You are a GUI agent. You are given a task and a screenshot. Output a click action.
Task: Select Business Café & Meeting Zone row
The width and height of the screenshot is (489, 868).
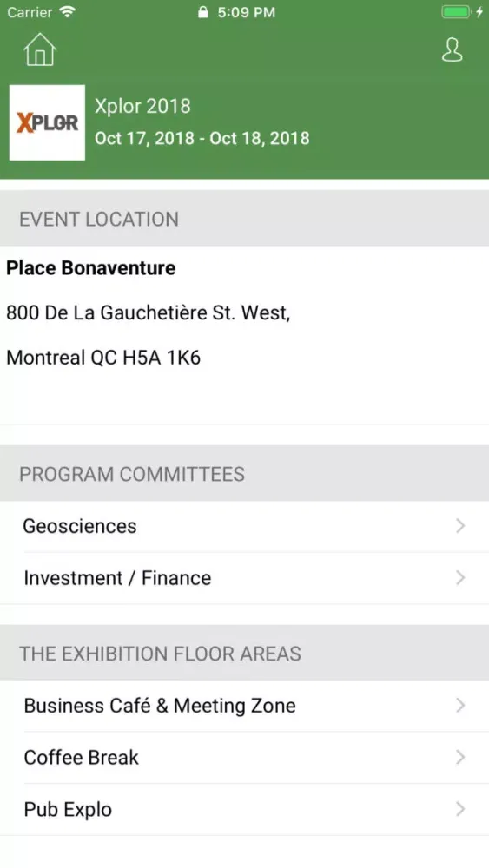click(x=244, y=705)
